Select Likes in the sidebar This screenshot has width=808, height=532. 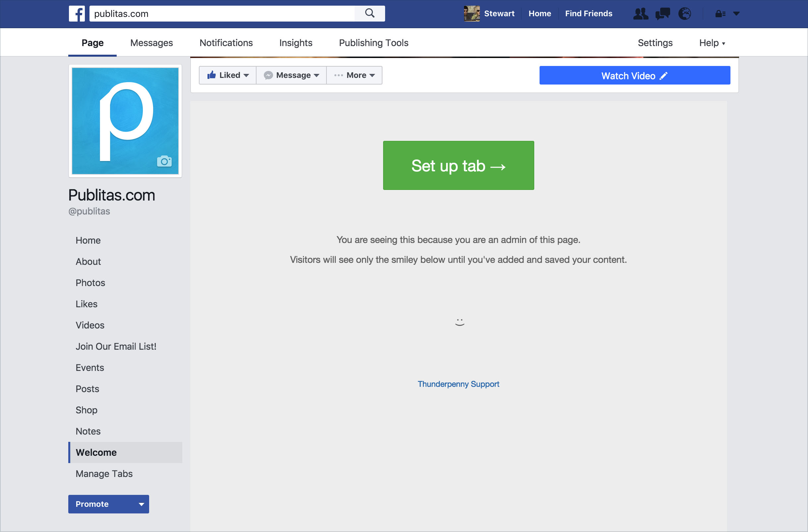pyautogui.click(x=87, y=304)
